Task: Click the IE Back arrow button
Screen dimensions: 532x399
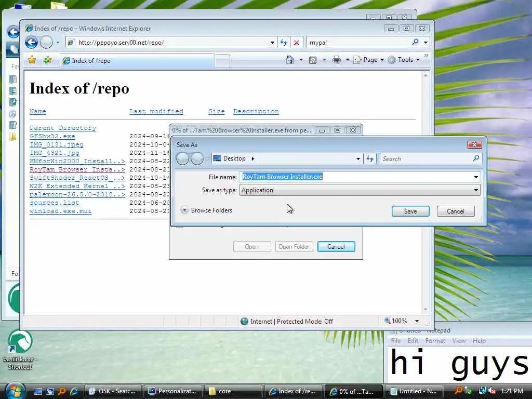Action: tap(31, 43)
